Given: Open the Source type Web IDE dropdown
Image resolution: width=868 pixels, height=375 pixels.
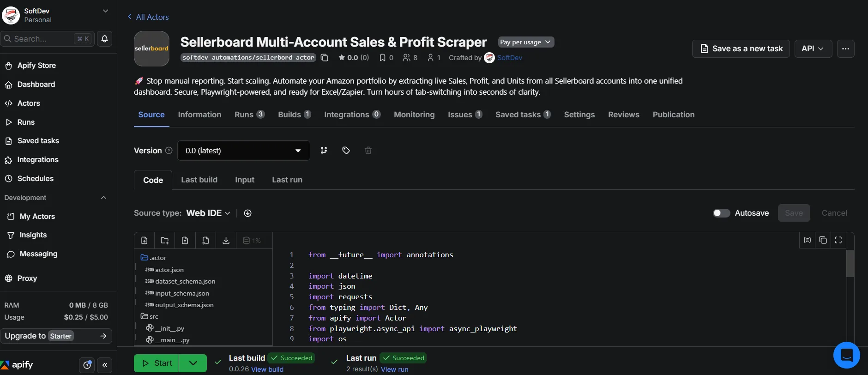Looking at the screenshot, I should point(208,213).
